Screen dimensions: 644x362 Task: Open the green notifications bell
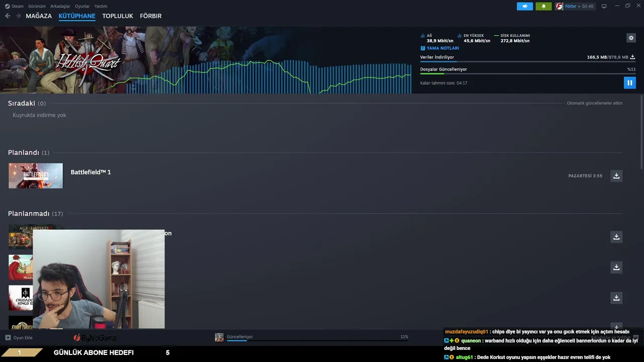(543, 6)
